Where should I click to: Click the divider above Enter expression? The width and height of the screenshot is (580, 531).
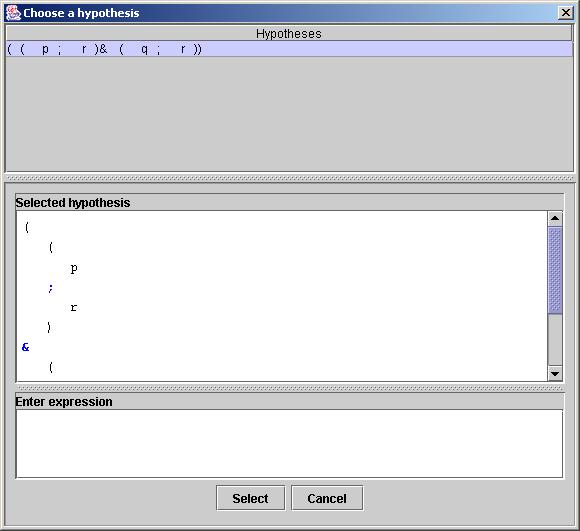[x=289, y=388]
